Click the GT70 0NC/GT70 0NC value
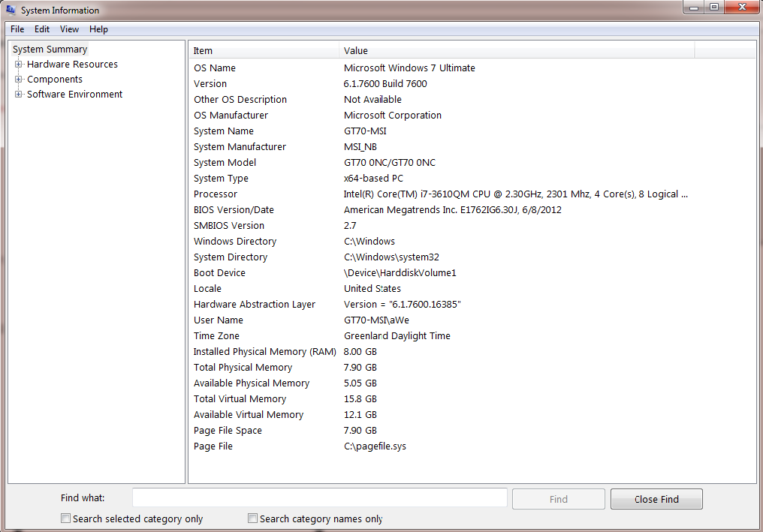763x532 pixels. pyautogui.click(x=389, y=162)
